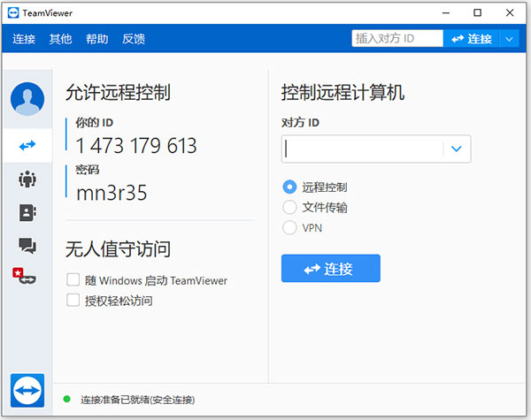Open the Meeting sidebar icon

pyautogui.click(x=27, y=179)
